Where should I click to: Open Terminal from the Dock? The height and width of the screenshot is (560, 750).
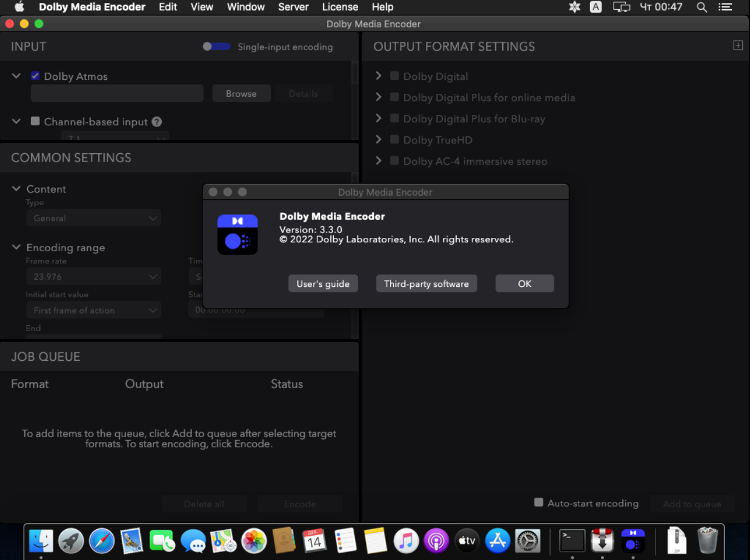572,541
